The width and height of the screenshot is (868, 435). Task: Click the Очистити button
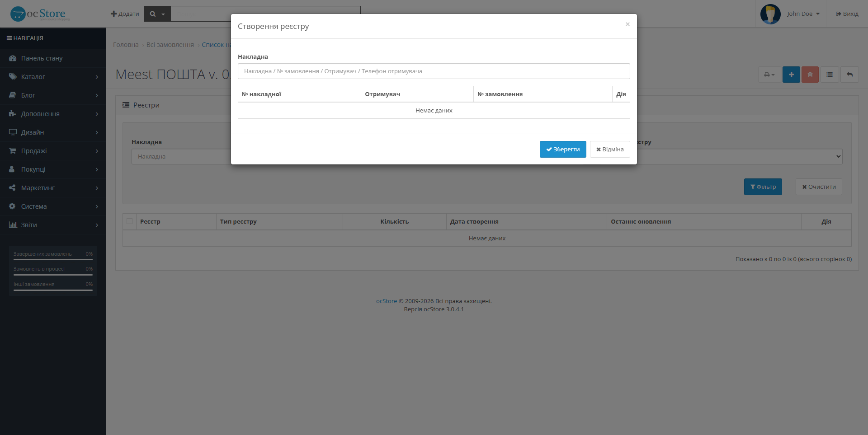tap(819, 187)
